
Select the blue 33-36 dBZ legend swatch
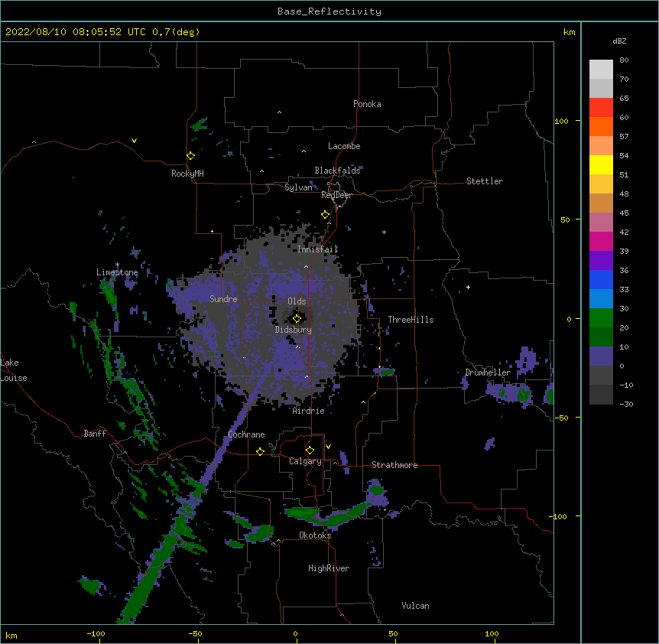(601, 279)
